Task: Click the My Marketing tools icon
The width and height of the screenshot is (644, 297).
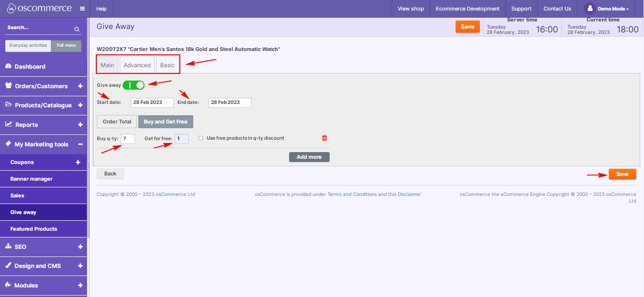Action: pos(8,144)
